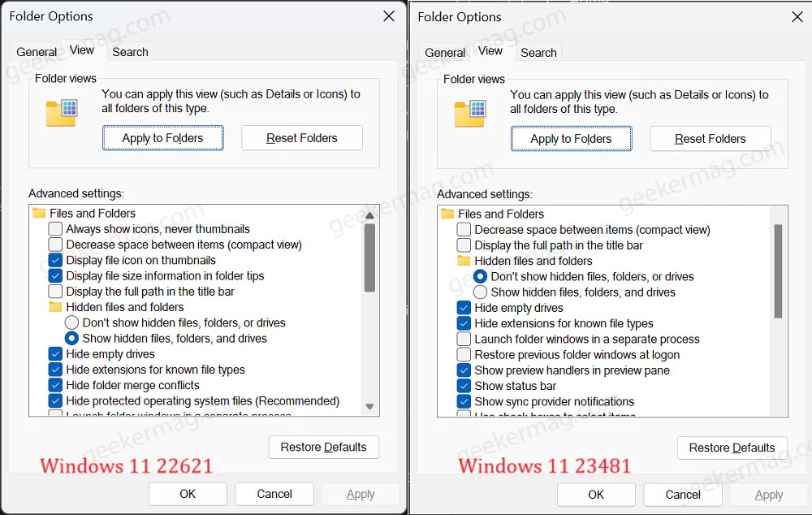This screenshot has height=515, width=812.
Task: Uncheck 'Show status bar' checkbox
Action: tap(464, 386)
